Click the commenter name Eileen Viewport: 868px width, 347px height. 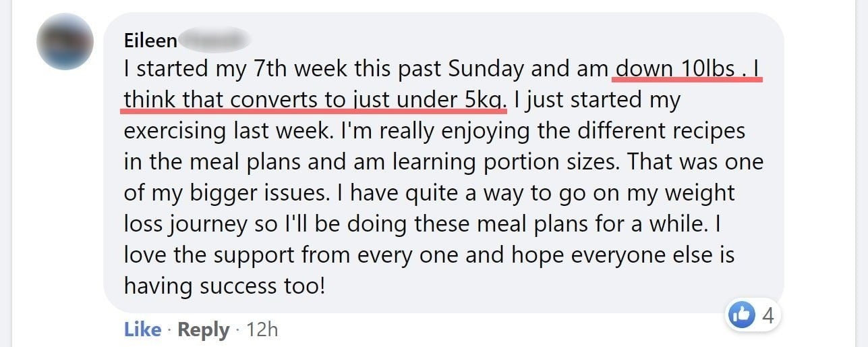point(150,41)
